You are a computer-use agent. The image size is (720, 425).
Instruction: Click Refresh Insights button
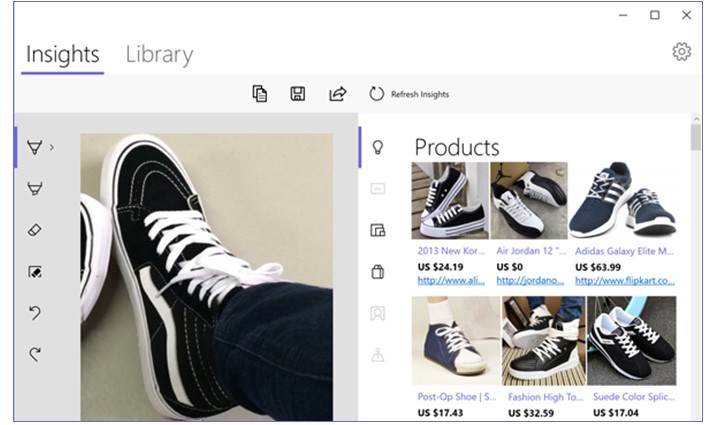pyautogui.click(x=409, y=94)
